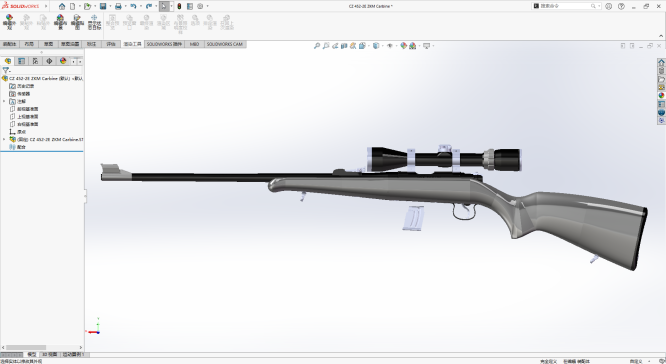Open SOLIDWORKS Resources in the task pane

coord(661,62)
